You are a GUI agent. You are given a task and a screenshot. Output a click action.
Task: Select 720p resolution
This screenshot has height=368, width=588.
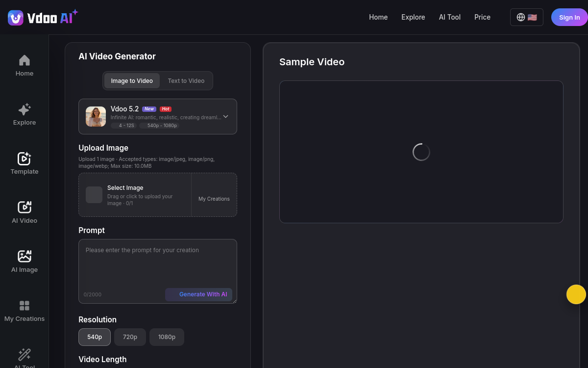coord(130,337)
